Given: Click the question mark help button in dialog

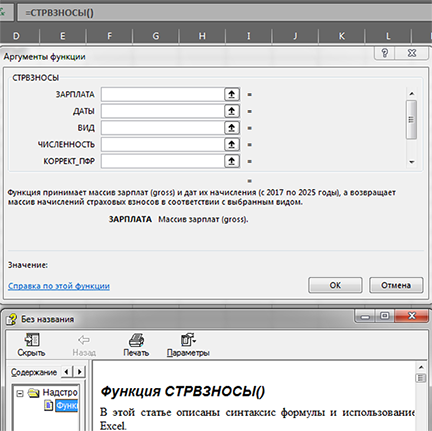Looking at the screenshot, I should coord(385,53).
